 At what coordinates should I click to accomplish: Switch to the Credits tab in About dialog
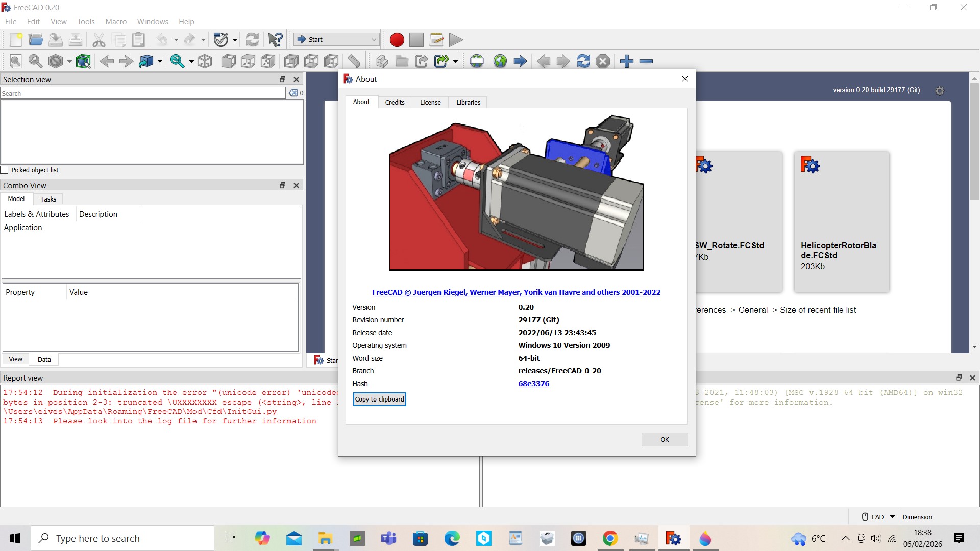click(395, 102)
